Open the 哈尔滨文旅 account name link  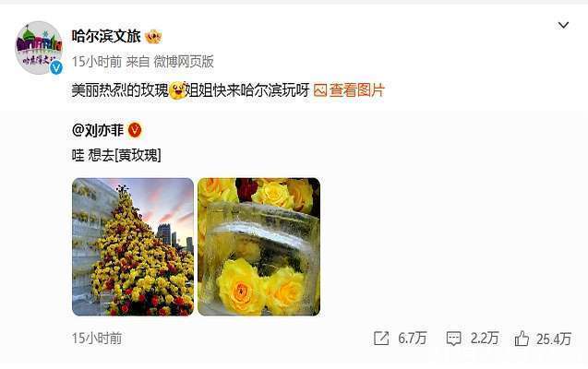click(106, 36)
